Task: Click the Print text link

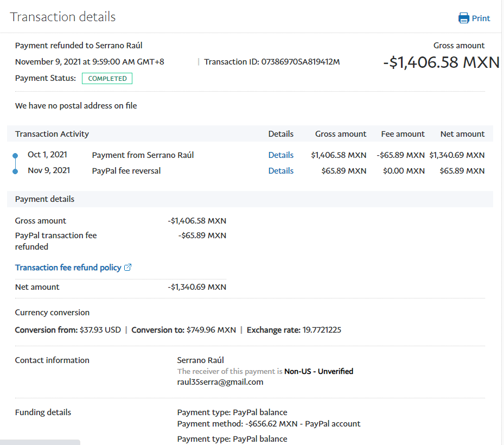Action: [x=481, y=18]
